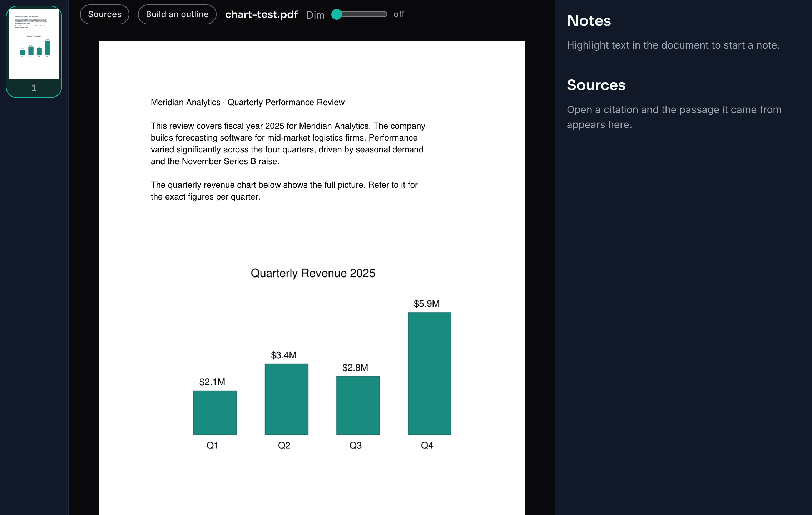
Task: Select page 1 thumbnail in sidebar
Action: [x=34, y=52]
